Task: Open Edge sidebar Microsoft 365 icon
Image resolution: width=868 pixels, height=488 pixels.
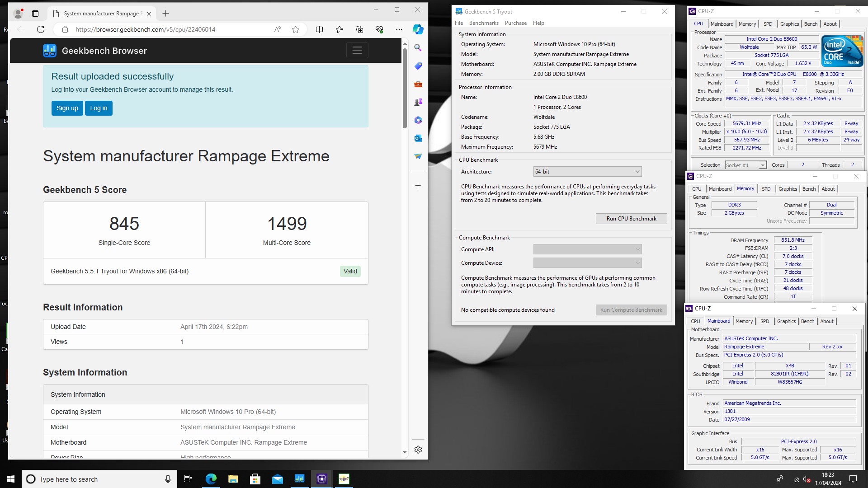Action: pyautogui.click(x=418, y=120)
